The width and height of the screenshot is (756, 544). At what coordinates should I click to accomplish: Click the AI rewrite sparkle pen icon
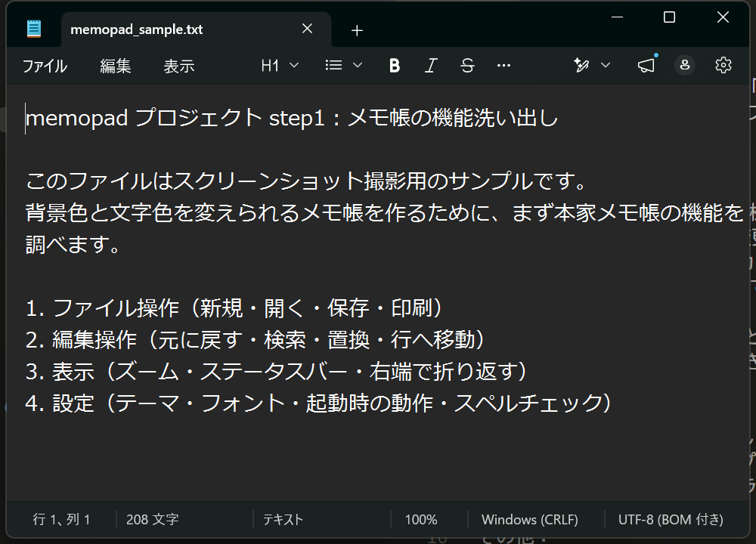[x=581, y=65]
